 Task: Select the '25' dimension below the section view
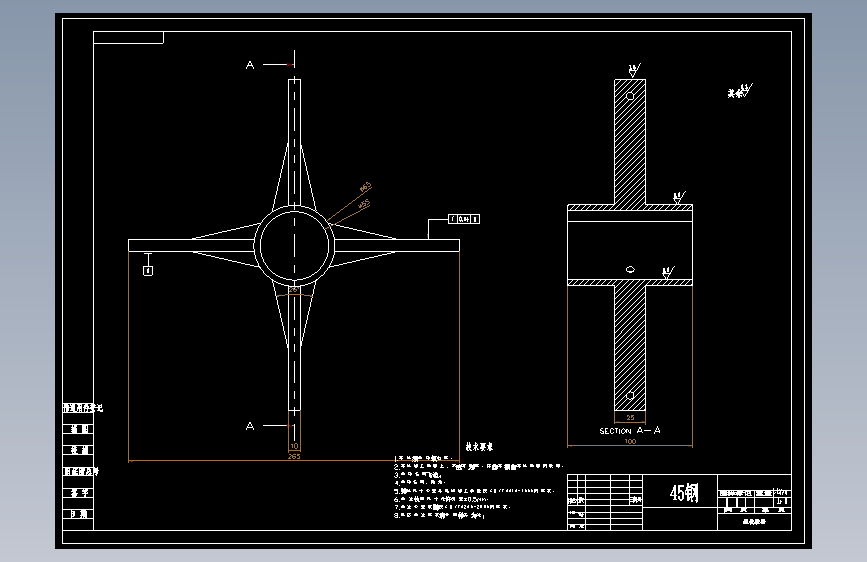point(630,417)
